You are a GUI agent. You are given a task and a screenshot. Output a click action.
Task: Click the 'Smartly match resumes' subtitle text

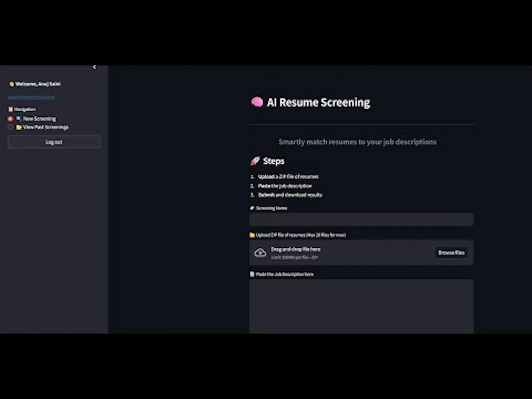[358, 142]
